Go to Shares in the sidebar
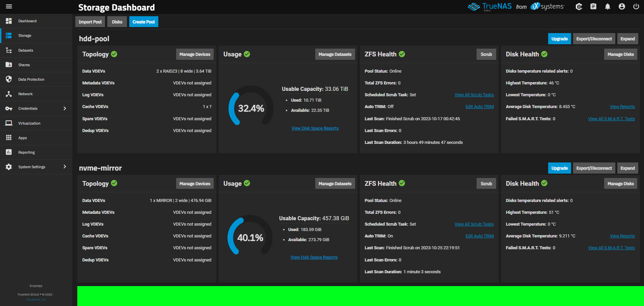644x306 pixels. [x=24, y=65]
